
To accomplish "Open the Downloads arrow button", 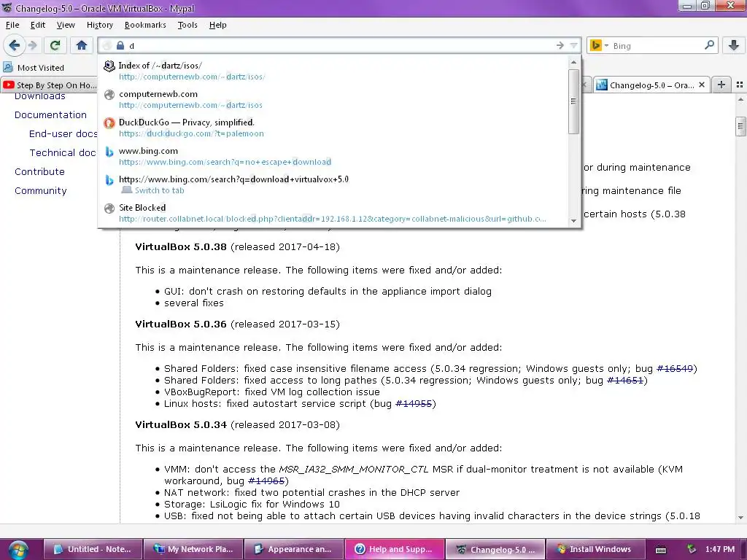I will click(x=734, y=45).
